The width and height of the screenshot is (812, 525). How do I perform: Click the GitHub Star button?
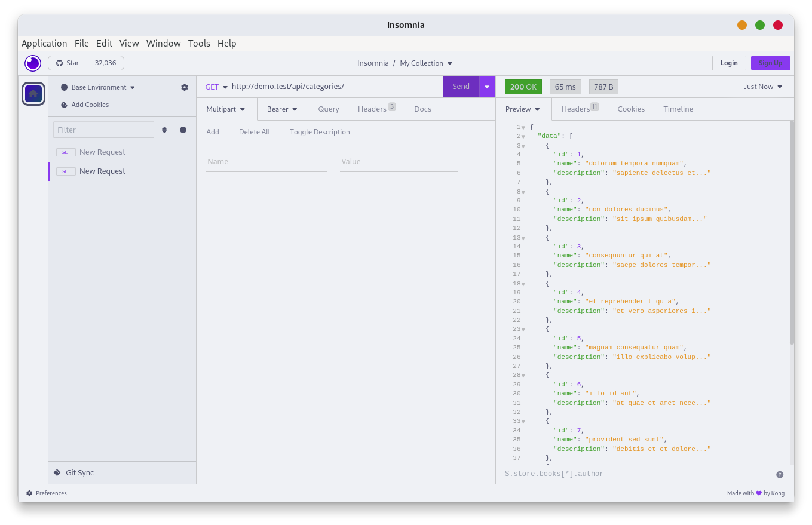click(x=68, y=63)
